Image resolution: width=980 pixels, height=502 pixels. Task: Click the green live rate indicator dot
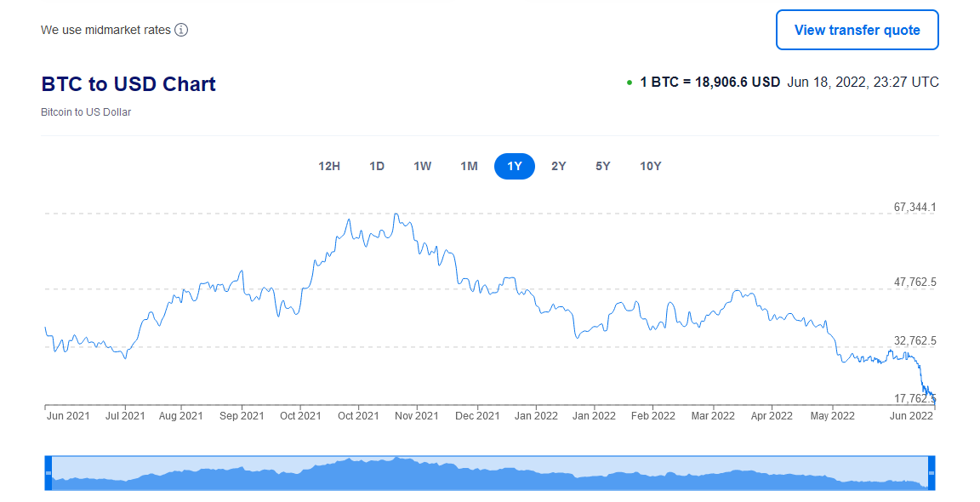click(630, 83)
